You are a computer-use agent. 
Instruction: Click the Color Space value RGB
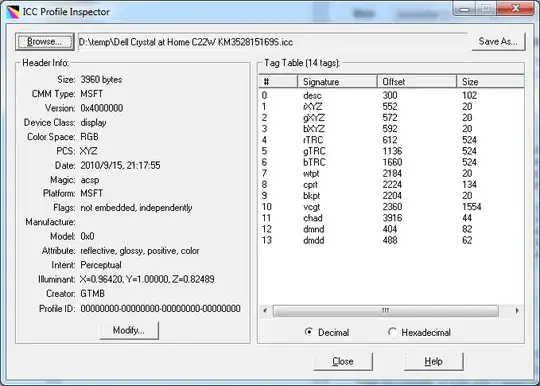(89, 137)
